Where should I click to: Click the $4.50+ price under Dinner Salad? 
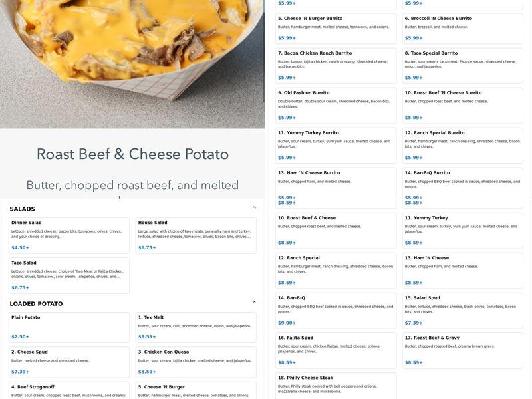pyautogui.click(x=20, y=246)
